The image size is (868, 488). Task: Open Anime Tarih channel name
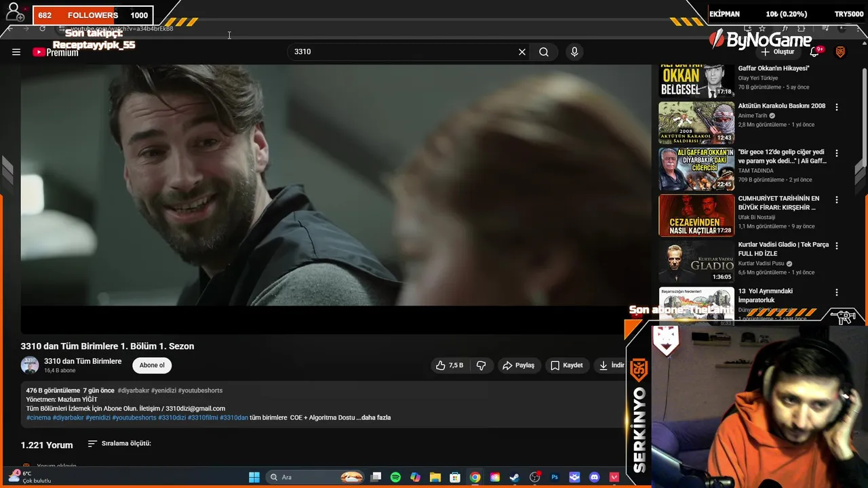753,116
